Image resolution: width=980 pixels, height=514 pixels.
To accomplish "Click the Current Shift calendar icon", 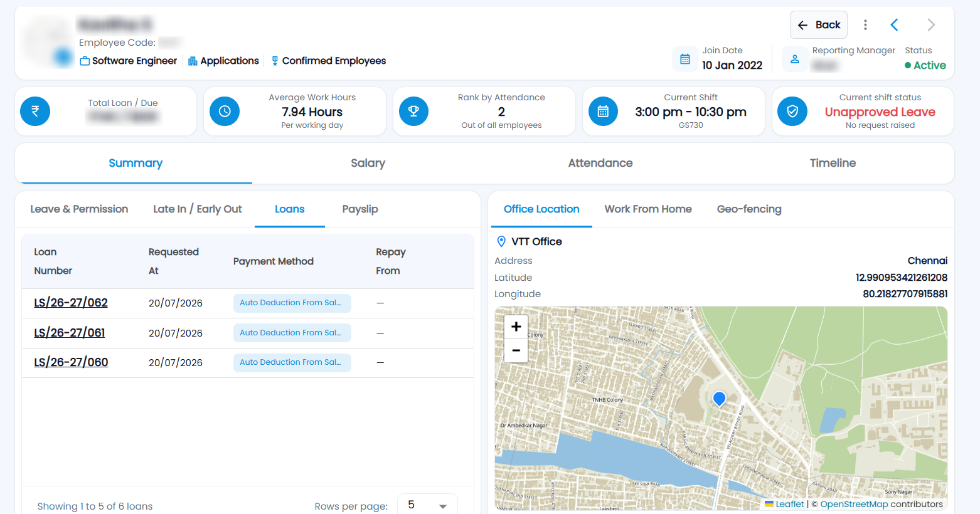I will coord(603,112).
